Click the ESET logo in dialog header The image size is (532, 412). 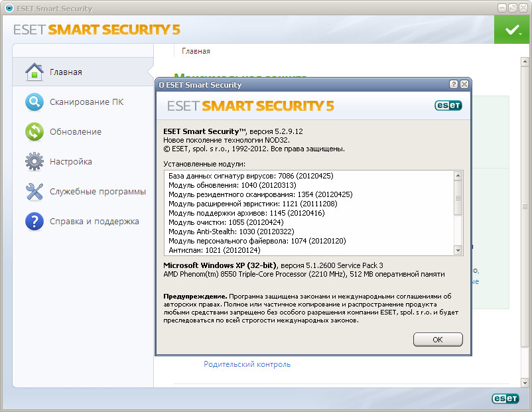pos(448,105)
